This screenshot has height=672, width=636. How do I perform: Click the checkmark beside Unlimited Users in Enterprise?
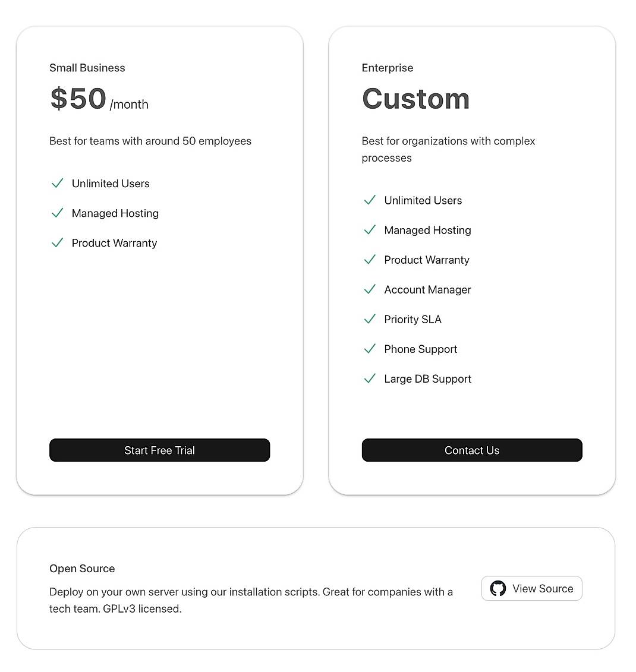click(370, 200)
